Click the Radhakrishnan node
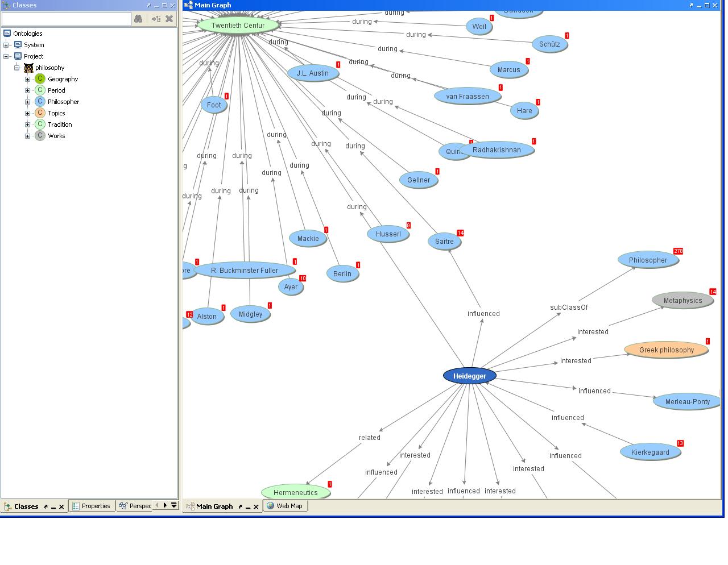This screenshot has width=728, height=565. click(497, 150)
